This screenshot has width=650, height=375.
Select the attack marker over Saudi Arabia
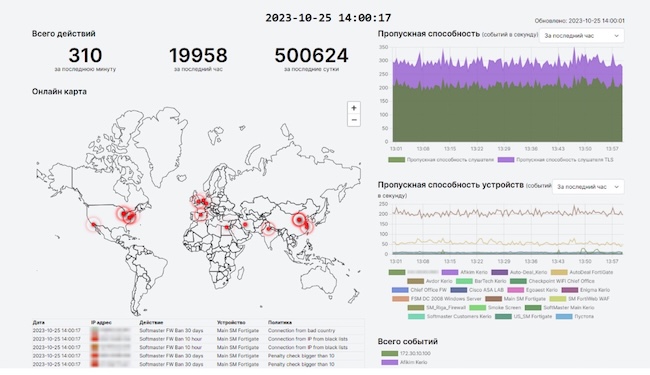point(245,225)
